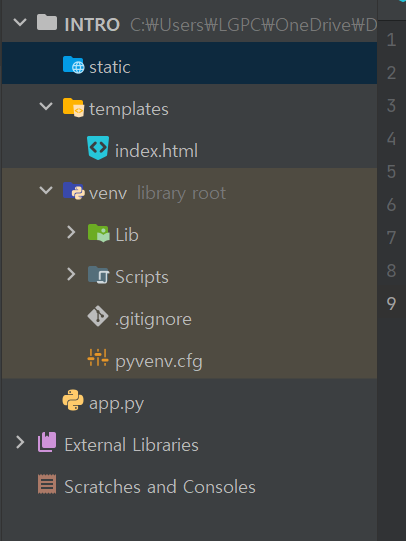Select index.html in project tree
This screenshot has height=541, width=406.
[156, 151]
